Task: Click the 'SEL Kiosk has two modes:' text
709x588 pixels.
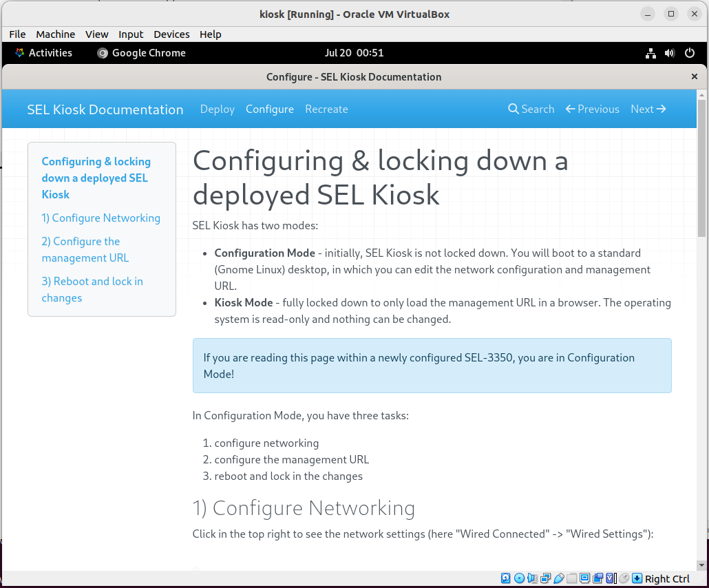Action: pyautogui.click(x=255, y=225)
